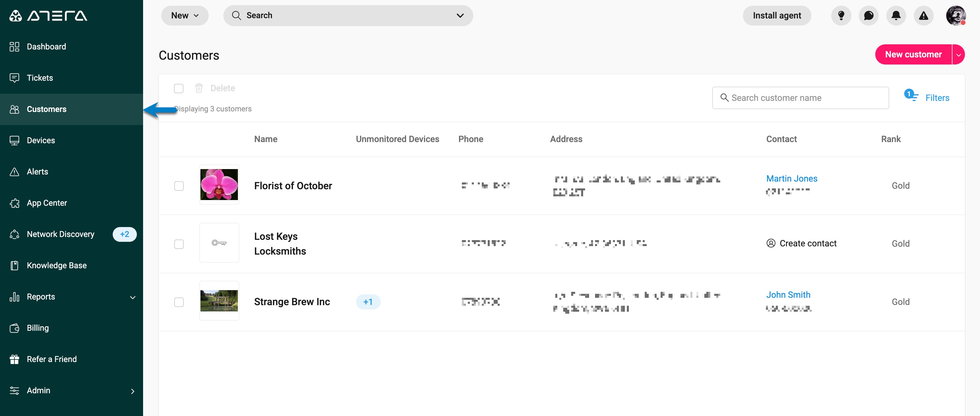Click the Atera logo

click(48, 16)
